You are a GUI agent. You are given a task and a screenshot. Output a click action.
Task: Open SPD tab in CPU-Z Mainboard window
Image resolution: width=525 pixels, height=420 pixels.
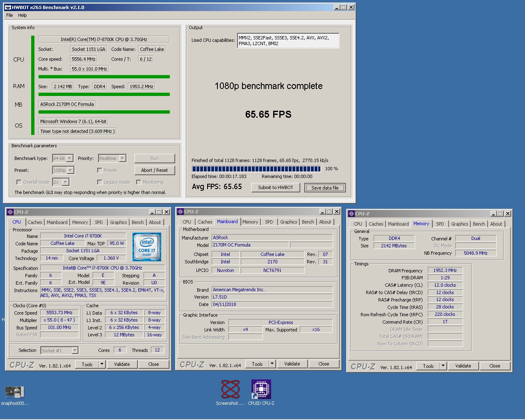tap(269, 222)
